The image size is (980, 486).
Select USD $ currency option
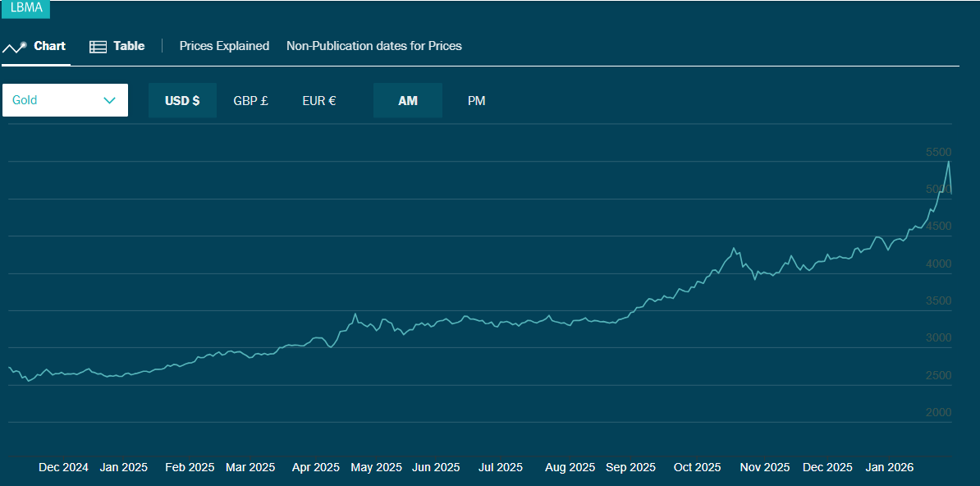(182, 100)
